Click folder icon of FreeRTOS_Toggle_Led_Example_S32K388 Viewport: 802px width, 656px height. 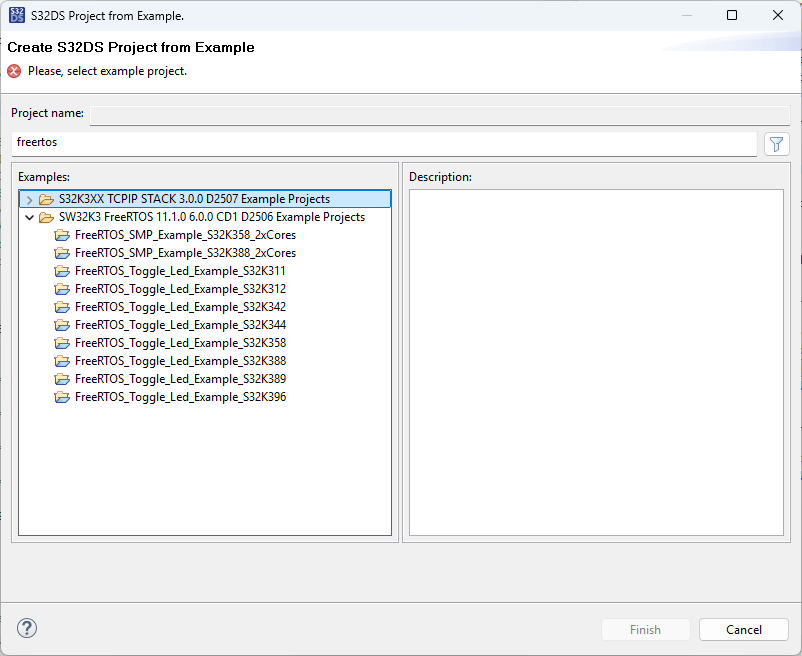(x=62, y=361)
